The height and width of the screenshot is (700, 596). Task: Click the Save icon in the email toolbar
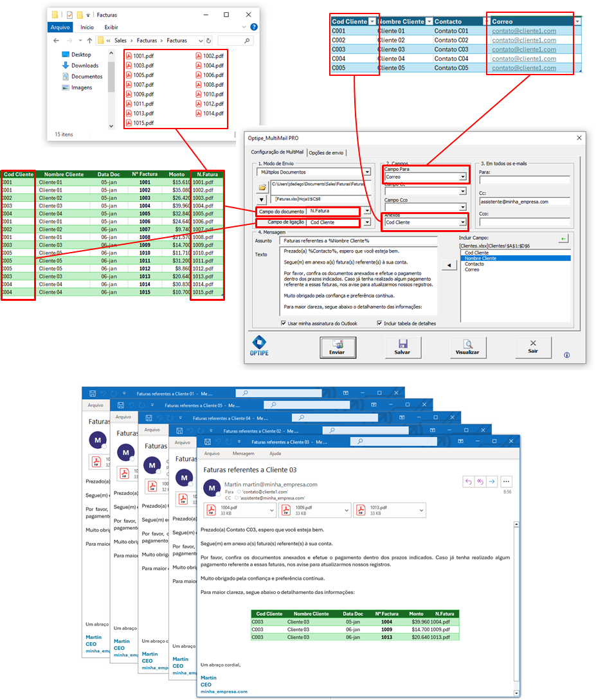click(x=207, y=441)
